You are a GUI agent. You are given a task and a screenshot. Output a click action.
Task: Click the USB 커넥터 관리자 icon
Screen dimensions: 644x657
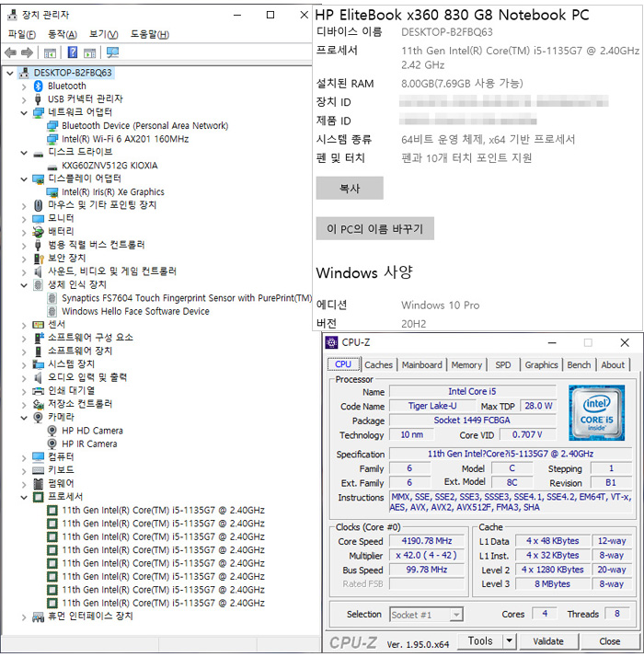point(38,99)
